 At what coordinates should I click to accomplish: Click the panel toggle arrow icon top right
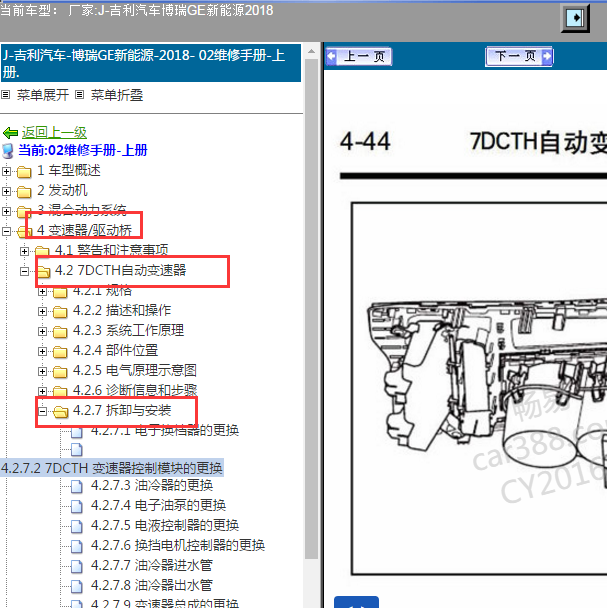(575, 18)
